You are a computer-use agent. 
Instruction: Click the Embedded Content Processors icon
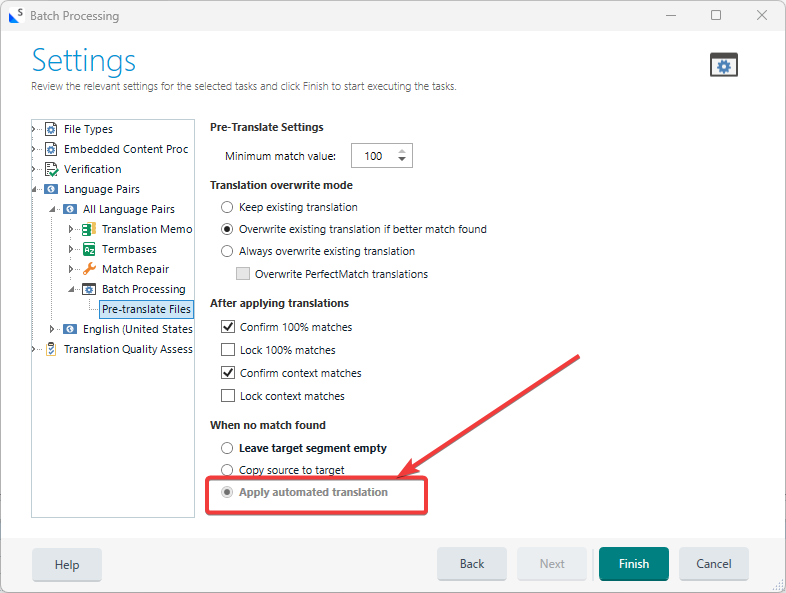click(51, 149)
